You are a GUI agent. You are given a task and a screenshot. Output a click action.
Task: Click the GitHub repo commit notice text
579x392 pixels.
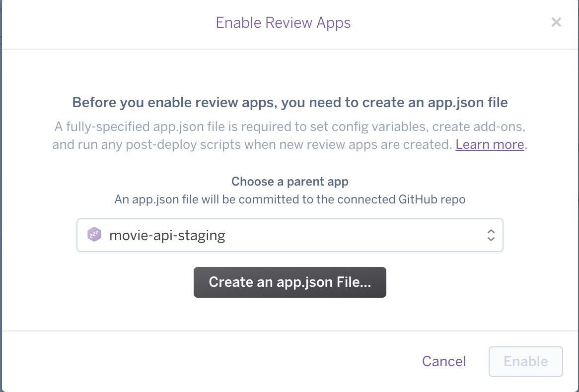[289, 199]
